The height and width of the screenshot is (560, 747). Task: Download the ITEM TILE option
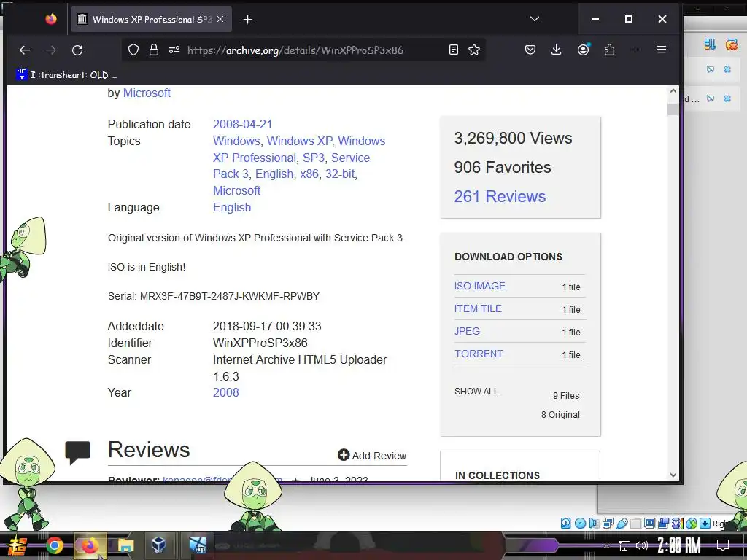click(478, 308)
